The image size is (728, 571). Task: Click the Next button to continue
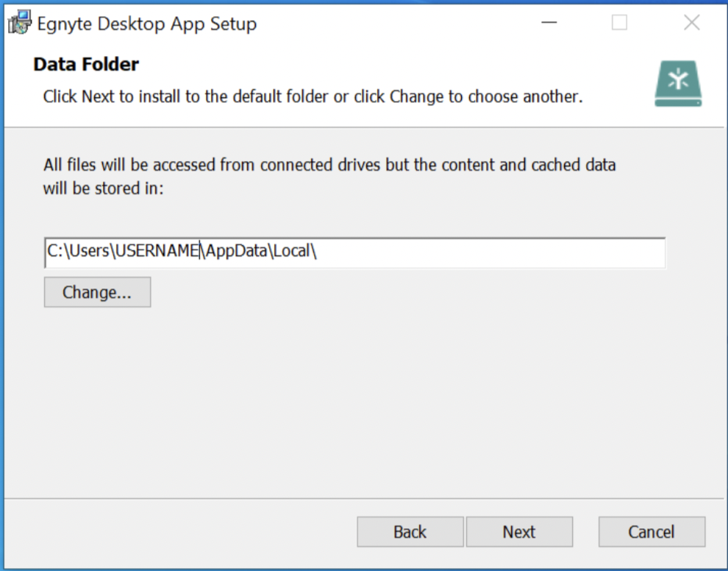coord(519,531)
